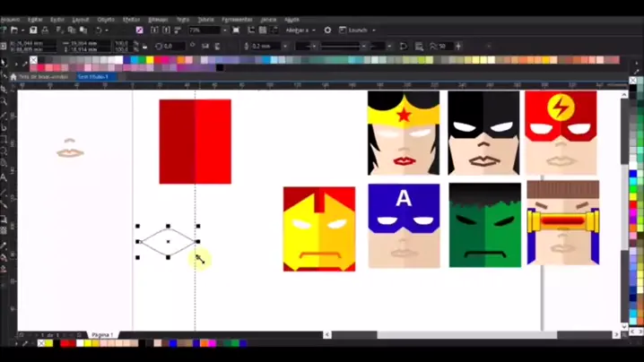Select the Crop tool in toolbox
This screenshot has height=362, width=644.
pos(4,89)
